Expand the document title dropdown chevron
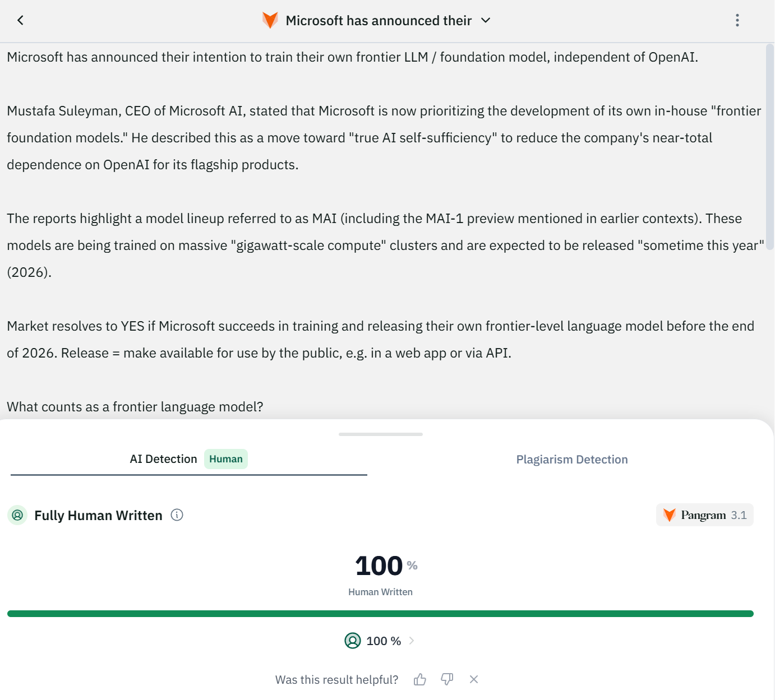 tap(486, 21)
